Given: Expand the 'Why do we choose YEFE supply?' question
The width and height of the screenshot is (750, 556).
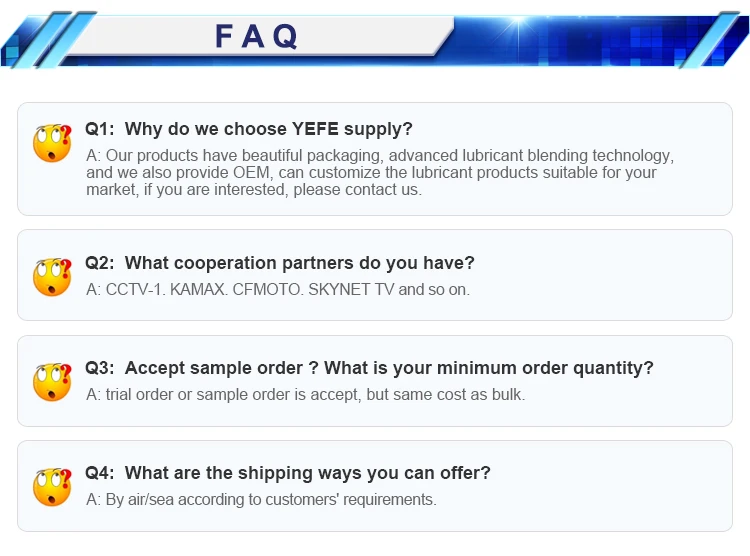Looking at the screenshot, I should (268, 129).
